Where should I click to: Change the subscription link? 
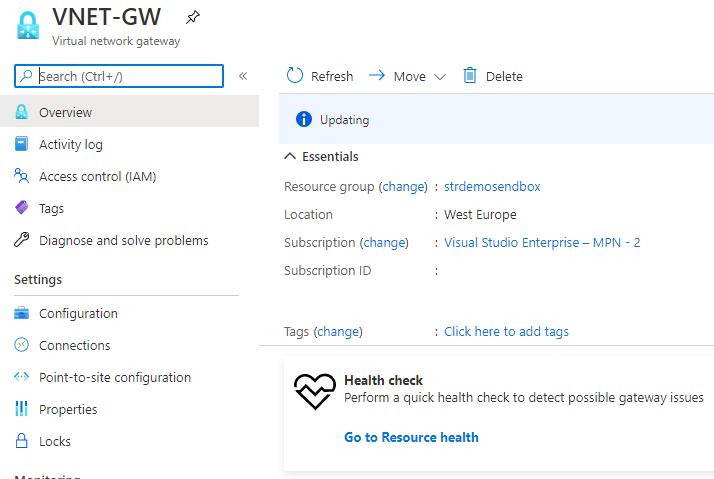385,243
